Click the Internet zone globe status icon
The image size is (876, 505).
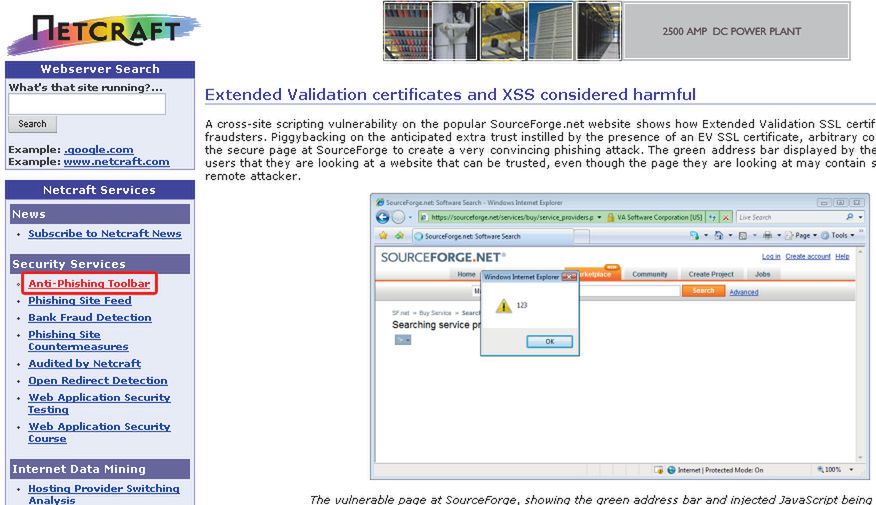pyautogui.click(x=672, y=470)
